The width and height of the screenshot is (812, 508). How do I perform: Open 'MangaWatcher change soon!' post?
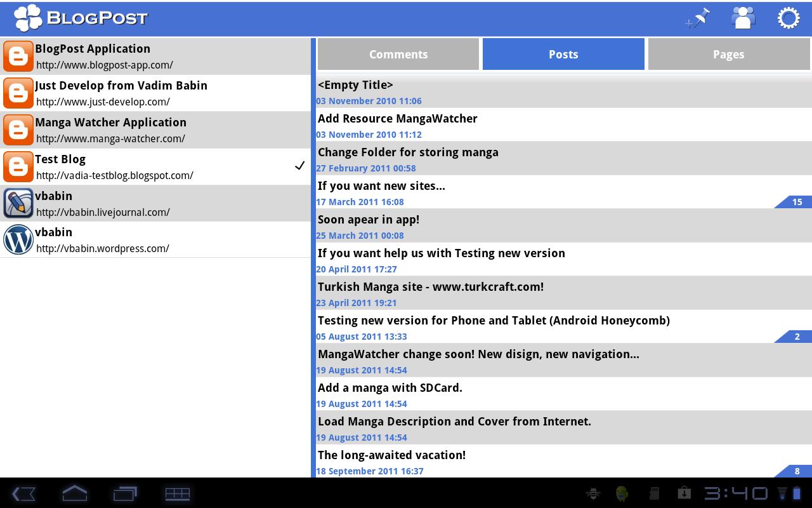coord(564,360)
